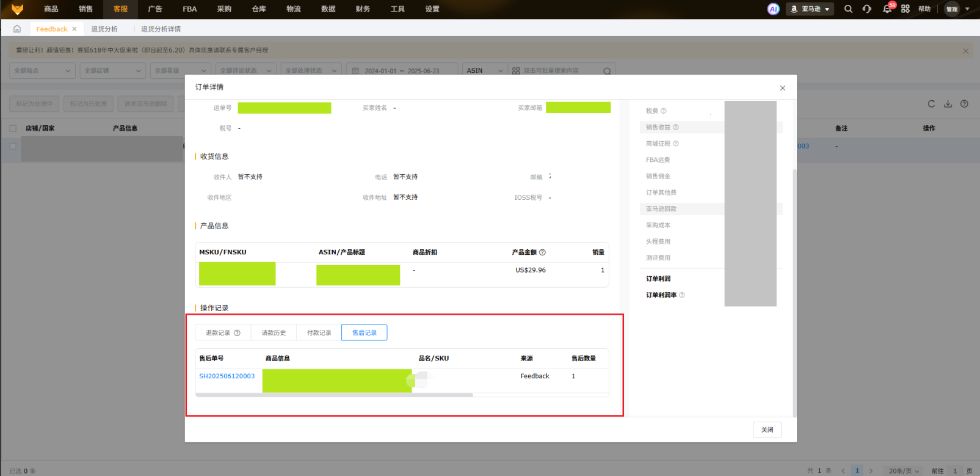
Task: Open the 设置 menu
Action: tap(432, 9)
